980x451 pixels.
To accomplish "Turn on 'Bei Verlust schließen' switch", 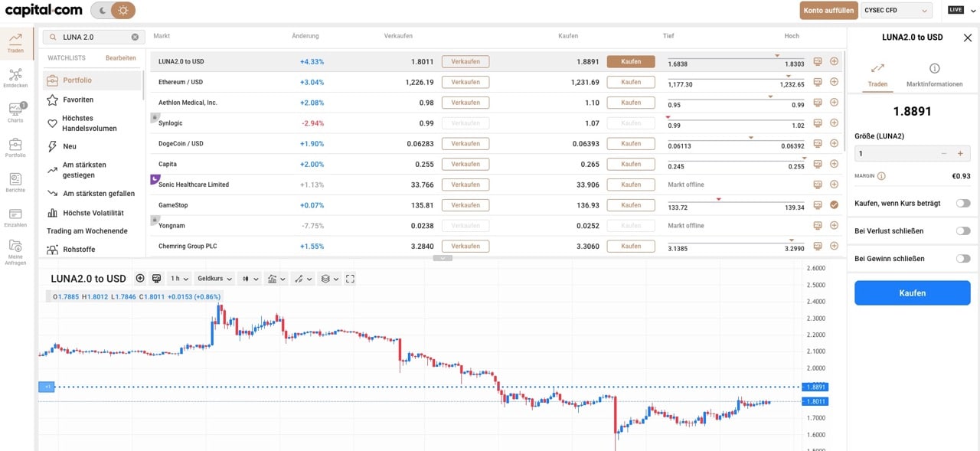I will (x=962, y=230).
